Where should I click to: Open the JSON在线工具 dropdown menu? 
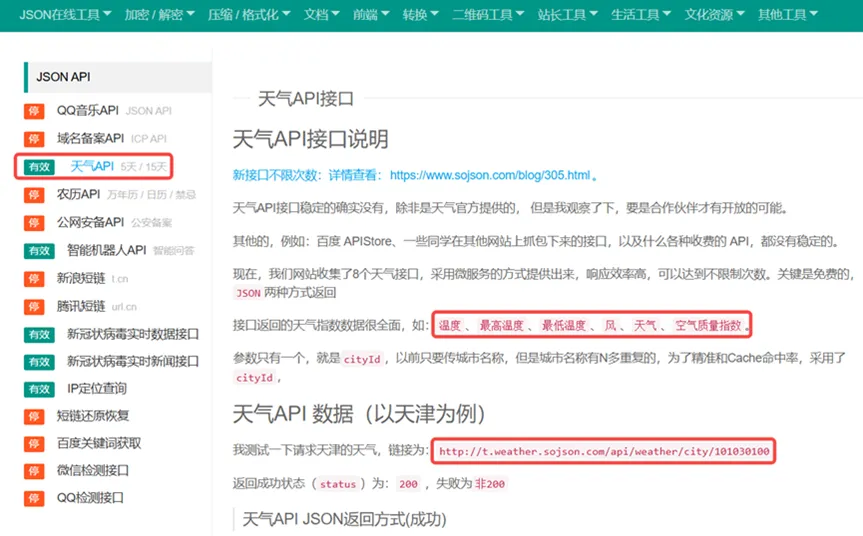click(x=65, y=14)
